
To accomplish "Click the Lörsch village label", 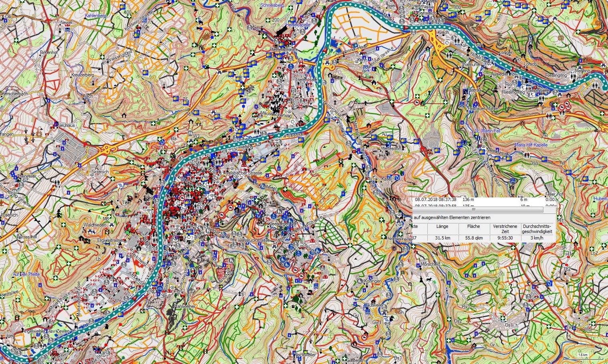I will (x=530, y=64).
